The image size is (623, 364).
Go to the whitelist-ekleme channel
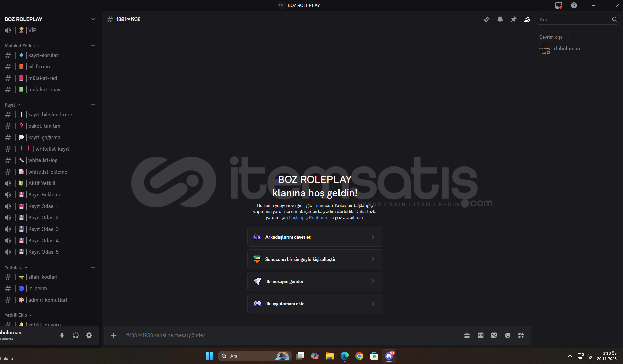49,172
